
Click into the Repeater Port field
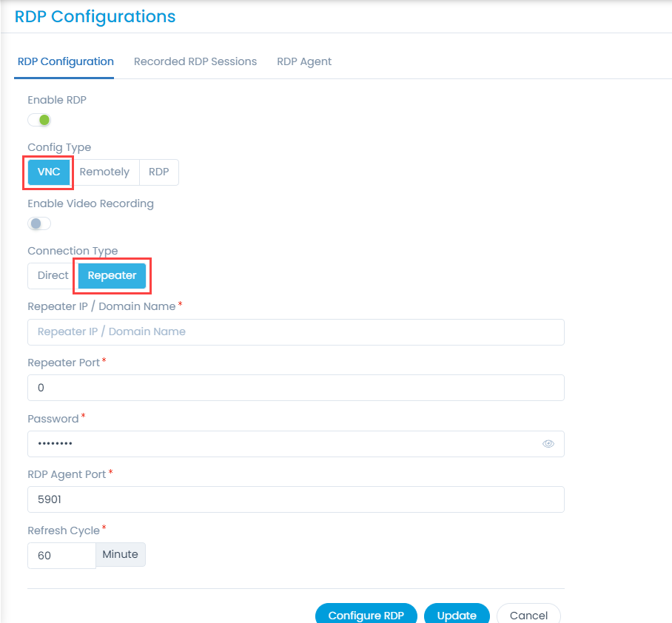point(296,388)
